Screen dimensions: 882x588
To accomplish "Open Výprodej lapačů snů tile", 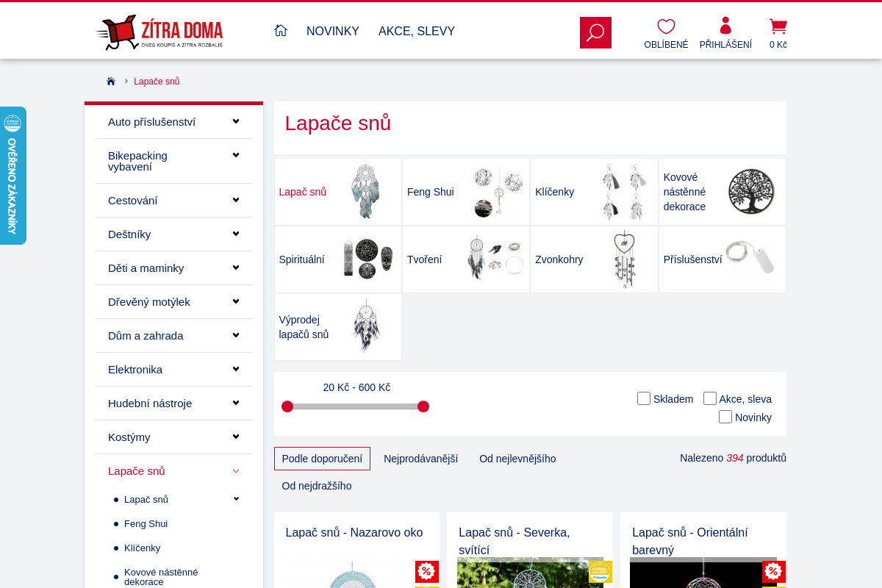I will coord(338,327).
